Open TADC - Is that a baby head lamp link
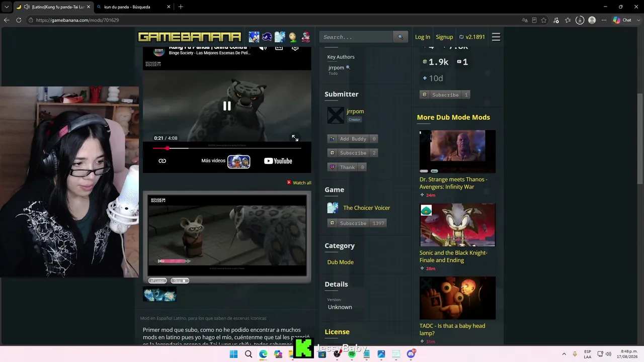This screenshot has width=644, height=362. pyautogui.click(x=452, y=329)
